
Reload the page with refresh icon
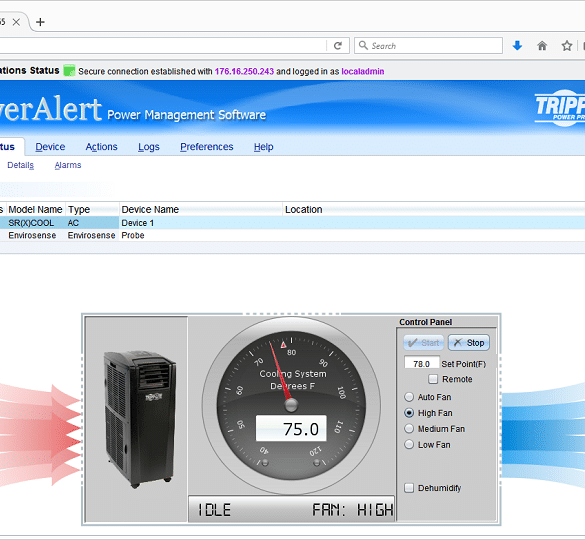point(338,46)
